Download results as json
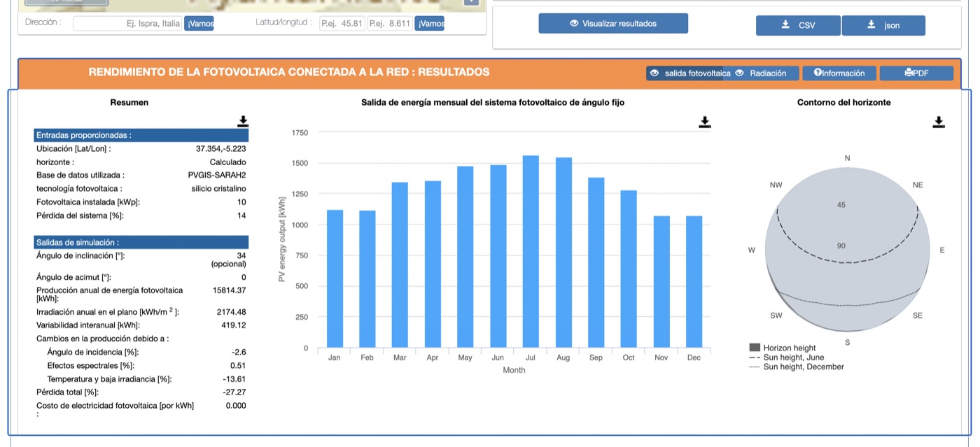The width and height of the screenshot is (980, 447). 883,25
